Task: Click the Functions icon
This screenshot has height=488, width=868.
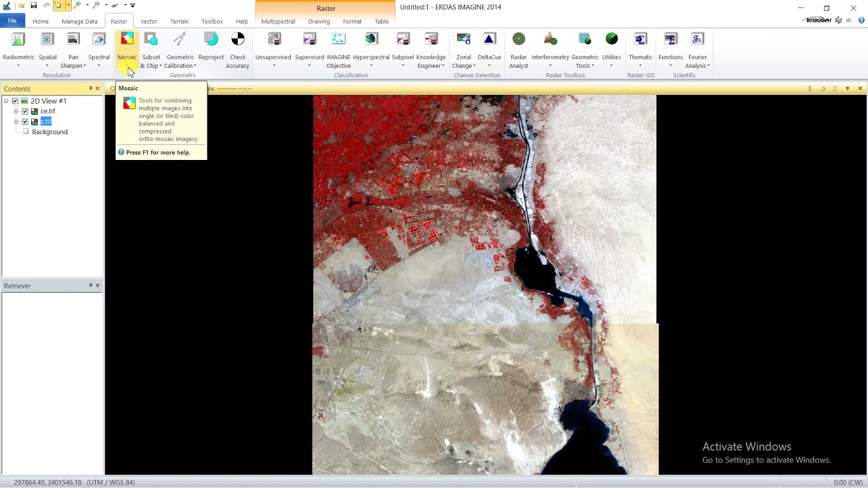Action: [x=671, y=39]
